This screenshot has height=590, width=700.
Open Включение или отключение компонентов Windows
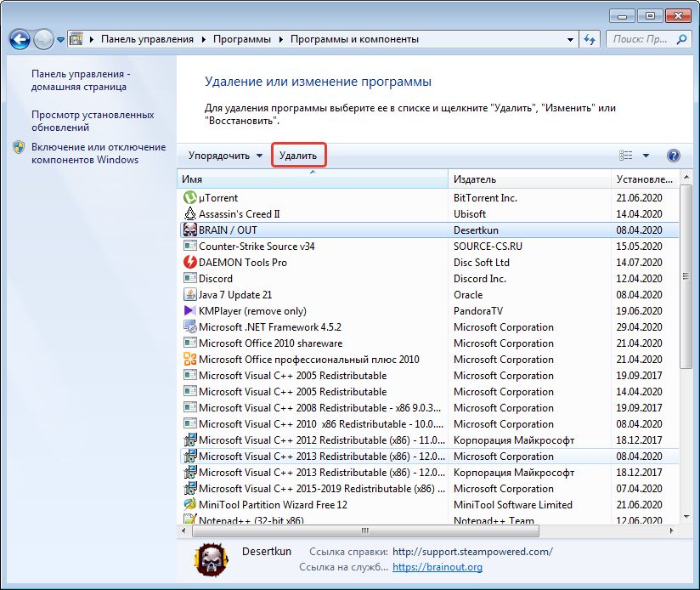(99, 153)
